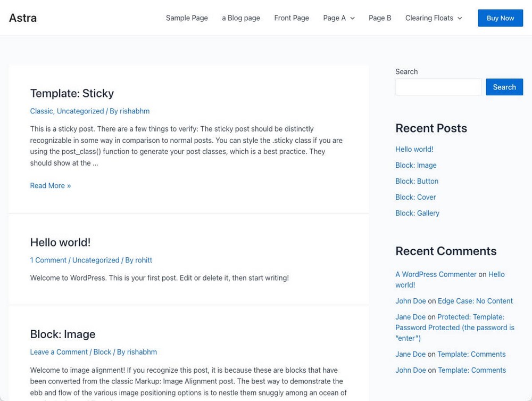The height and width of the screenshot is (401, 532).
Task: Click Read More » link
Action: 51,185
